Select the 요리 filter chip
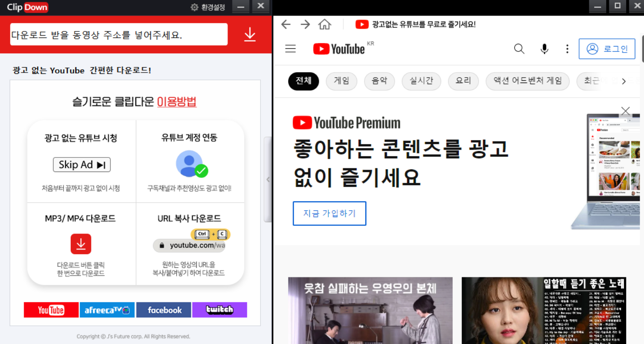The image size is (644, 344). click(463, 81)
